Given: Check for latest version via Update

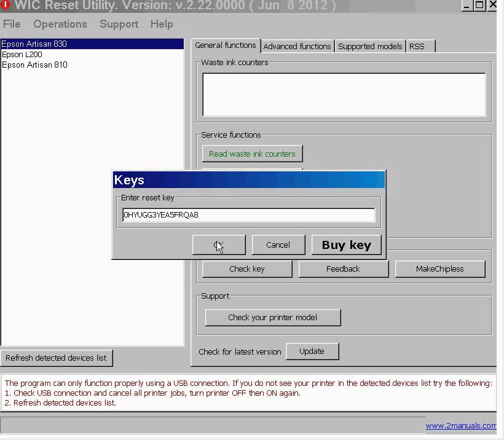Looking at the screenshot, I should (312, 351).
